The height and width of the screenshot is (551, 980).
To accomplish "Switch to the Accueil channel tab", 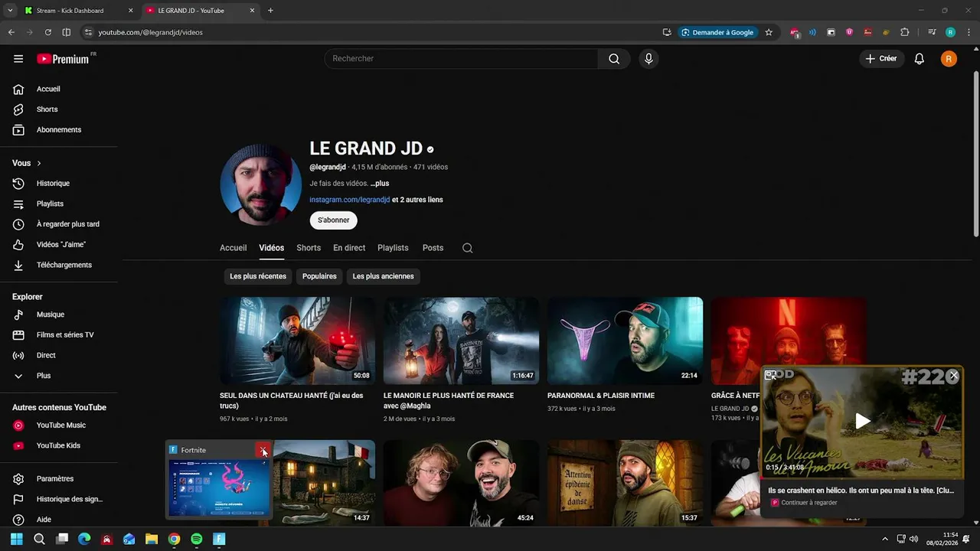I will point(234,248).
